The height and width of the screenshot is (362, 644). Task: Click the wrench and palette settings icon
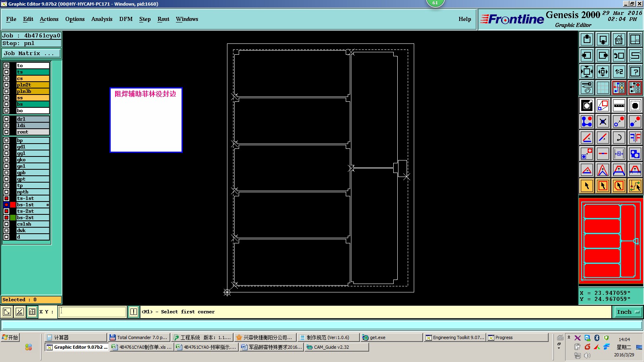pyautogui.click(x=587, y=88)
